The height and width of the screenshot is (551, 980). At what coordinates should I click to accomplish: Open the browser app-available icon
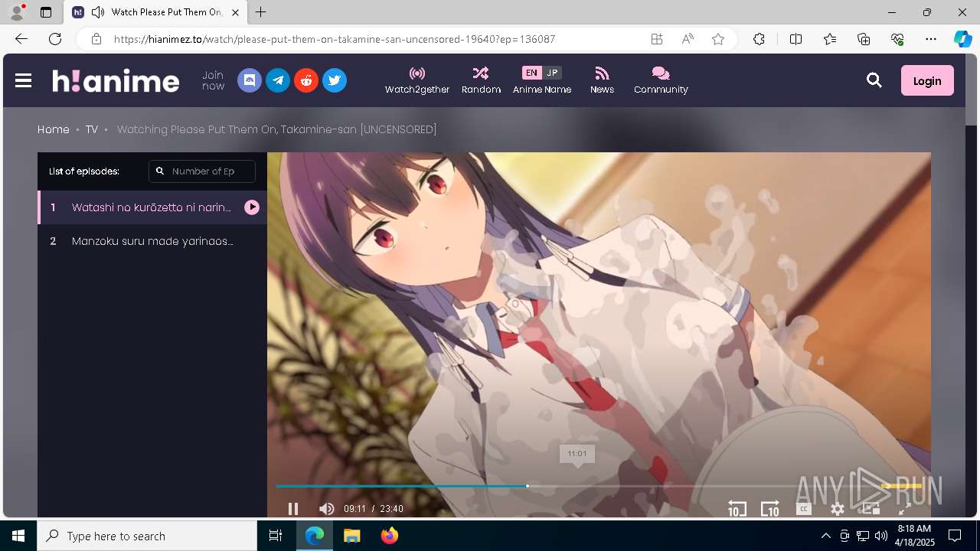[x=657, y=39]
